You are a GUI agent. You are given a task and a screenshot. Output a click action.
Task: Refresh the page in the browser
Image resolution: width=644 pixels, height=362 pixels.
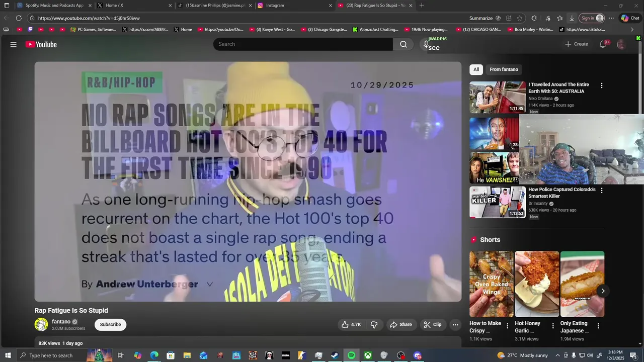tap(19, 18)
